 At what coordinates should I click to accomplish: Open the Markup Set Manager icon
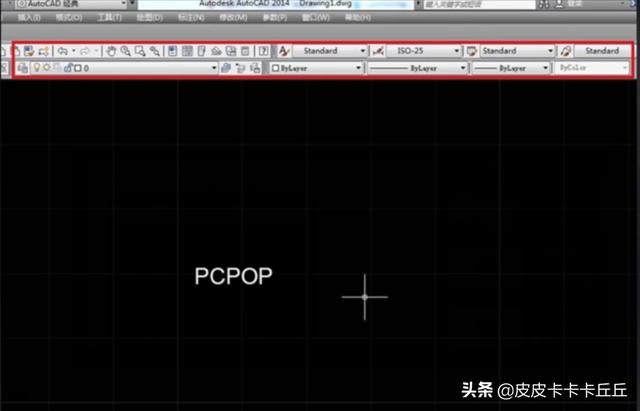pyautogui.click(x=231, y=51)
